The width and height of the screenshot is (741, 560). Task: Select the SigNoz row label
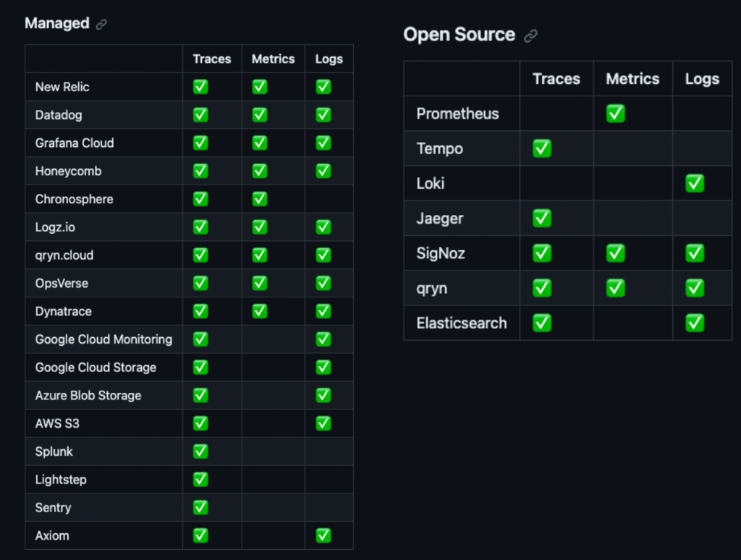click(441, 253)
